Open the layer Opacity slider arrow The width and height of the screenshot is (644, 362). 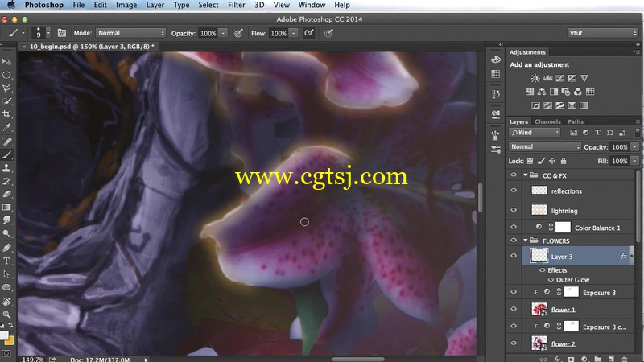click(635, 147)
